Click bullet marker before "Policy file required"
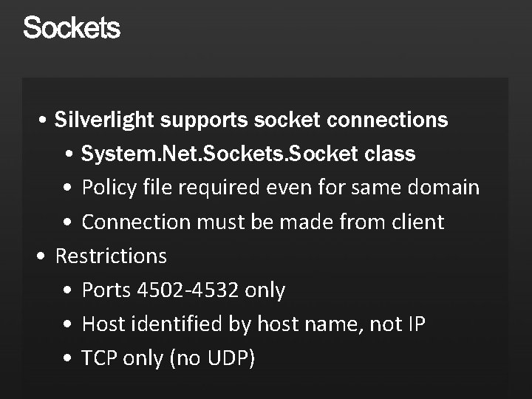The height and width of the screenshot is (399, 532). click(68, 188)
